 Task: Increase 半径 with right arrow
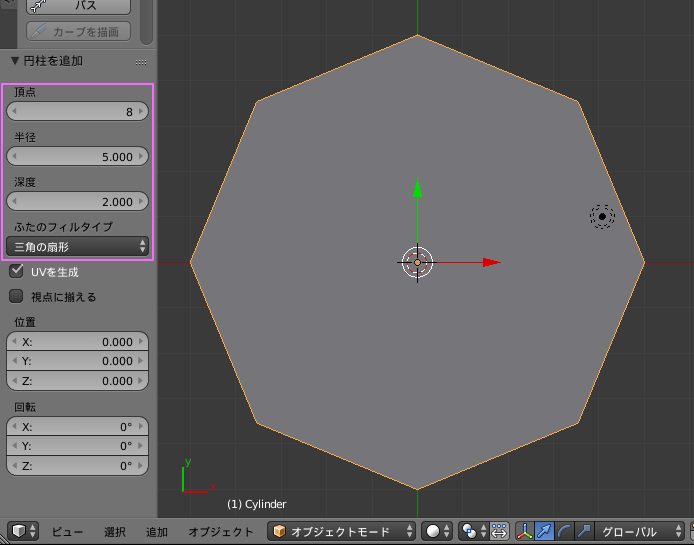click(x=141, y=156)
